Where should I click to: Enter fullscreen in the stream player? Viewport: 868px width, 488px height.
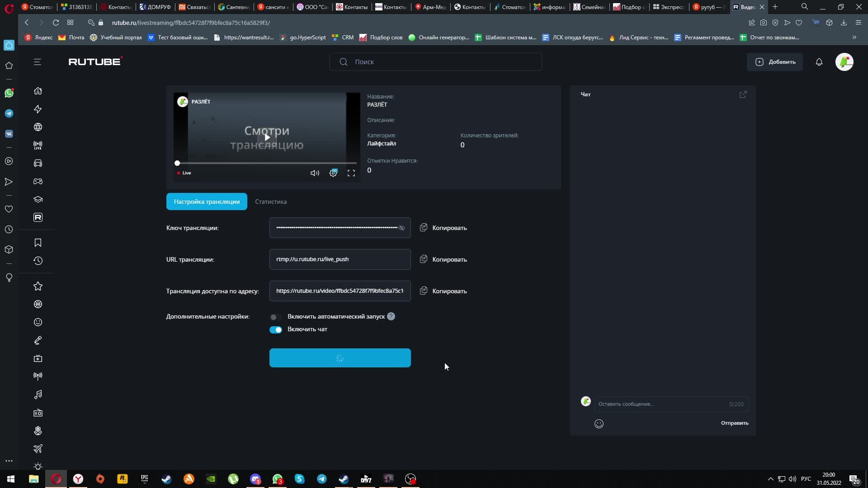(x=351, y=173)
